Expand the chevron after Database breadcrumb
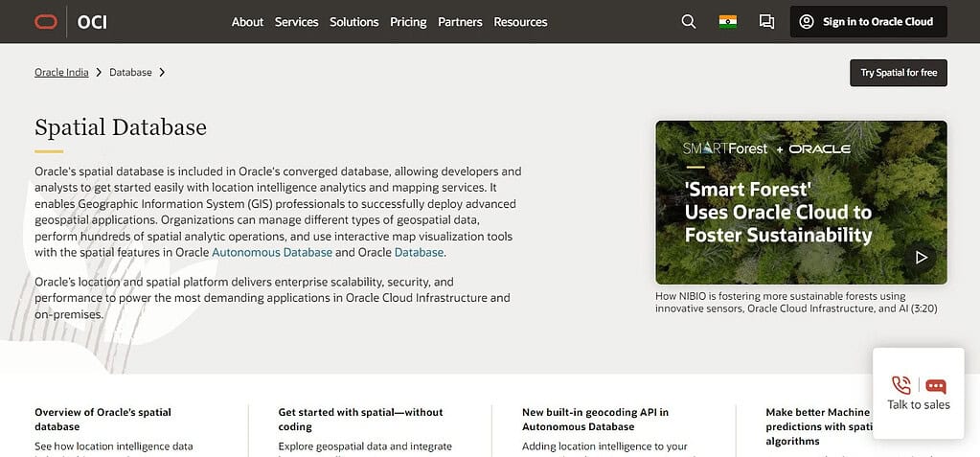This screenshot has width=980, height=457. [162, 73]
